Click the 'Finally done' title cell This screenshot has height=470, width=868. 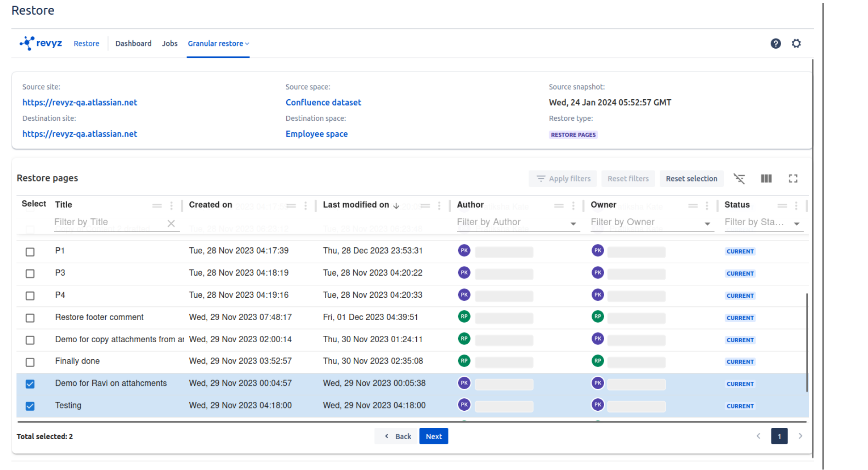click(x=77, y=361)
